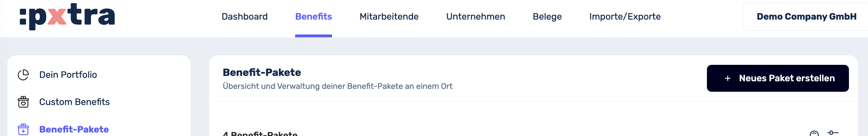Navigate to Importe/Exporte
This screenshot has height=136, width=868.
pyautogui.click(x=625, y=16)
